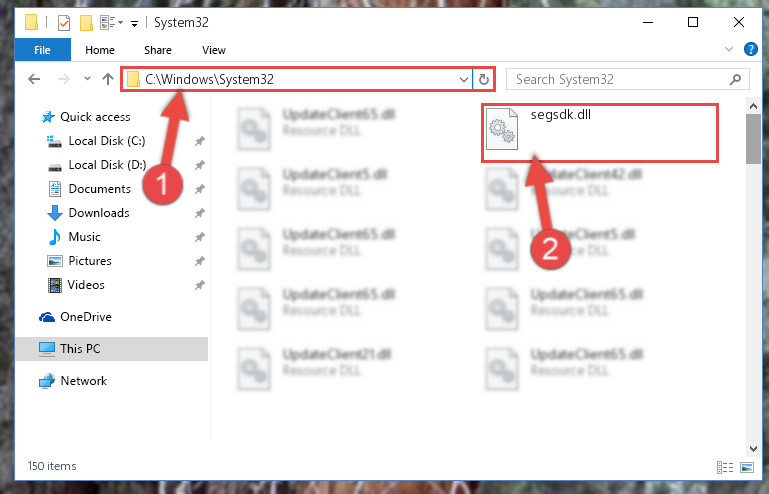The width and height of the screenshot is (769, 494).
Task: Expand the ribbon with the chevron
Action: [x=729, y=49]
